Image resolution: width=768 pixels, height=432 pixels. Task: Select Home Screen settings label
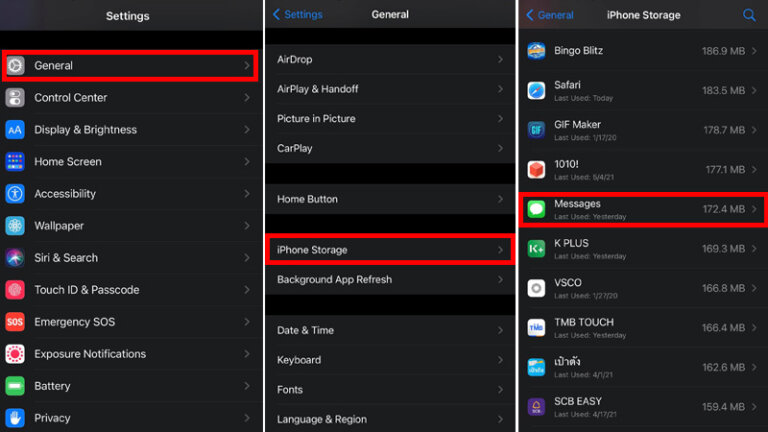point(68,162)
